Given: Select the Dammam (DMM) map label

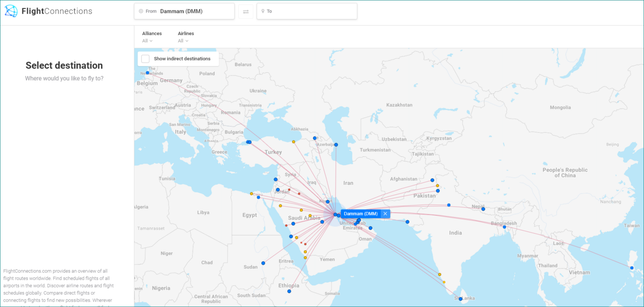Looking at the screenshot, I should click(361, 214).
